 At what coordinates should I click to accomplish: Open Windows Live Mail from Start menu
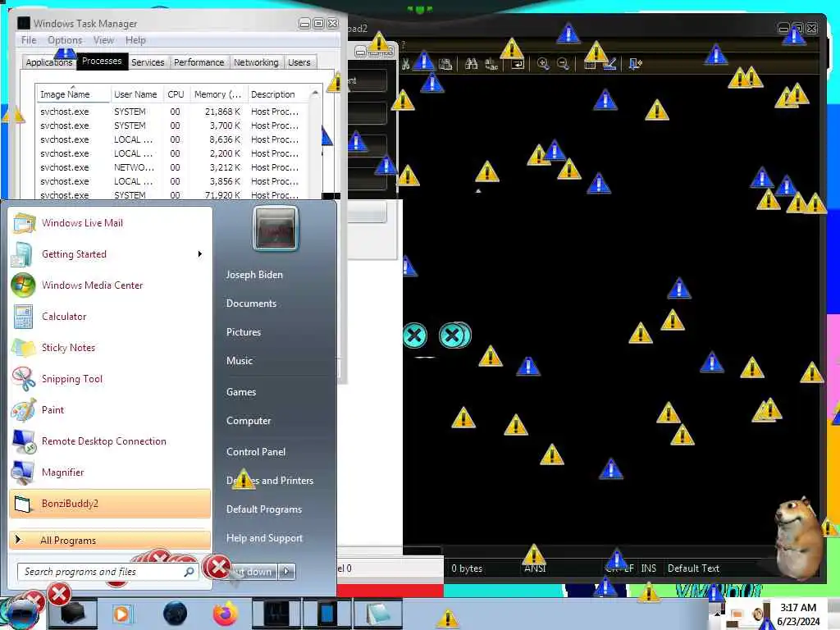click(110, 223)
